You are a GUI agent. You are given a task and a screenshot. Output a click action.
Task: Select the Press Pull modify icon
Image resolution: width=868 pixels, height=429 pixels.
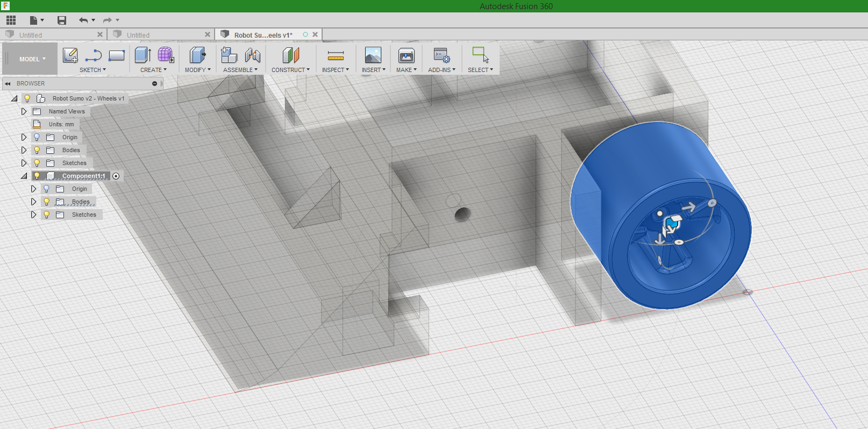tap(197, 55)
